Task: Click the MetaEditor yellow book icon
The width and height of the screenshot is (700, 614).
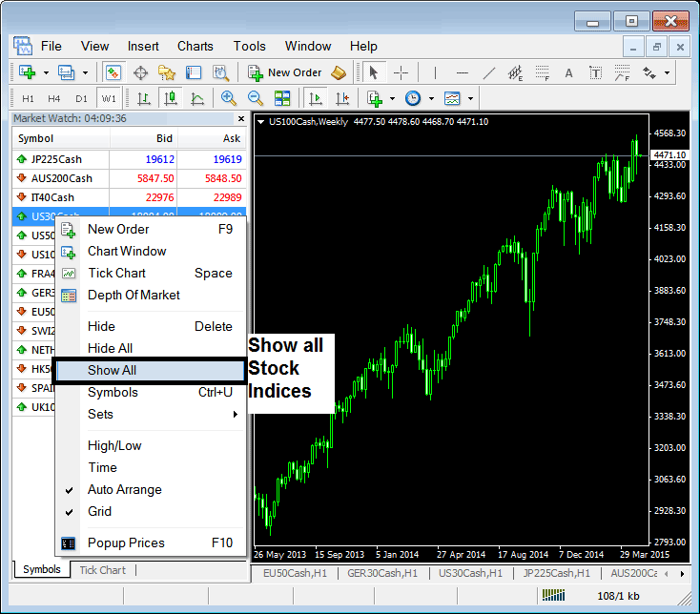Action: pos(339,72)
